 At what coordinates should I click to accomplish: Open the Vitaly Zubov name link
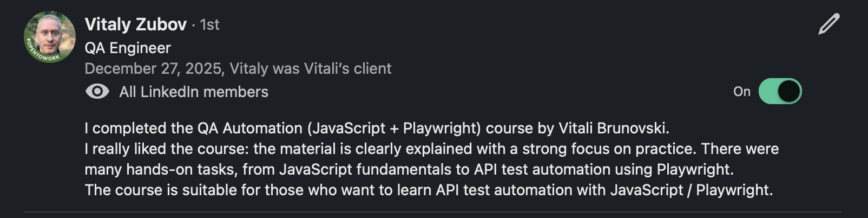(135, 24)
